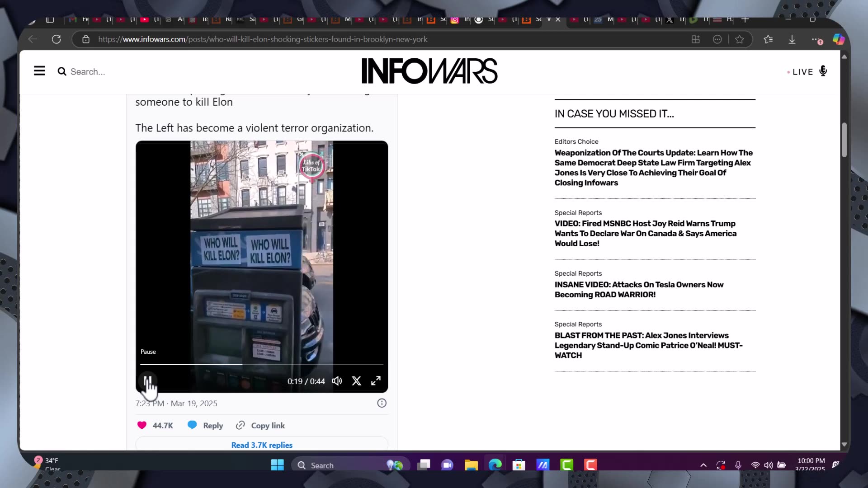Show hidden system tray icons chevron

point(703,465)
